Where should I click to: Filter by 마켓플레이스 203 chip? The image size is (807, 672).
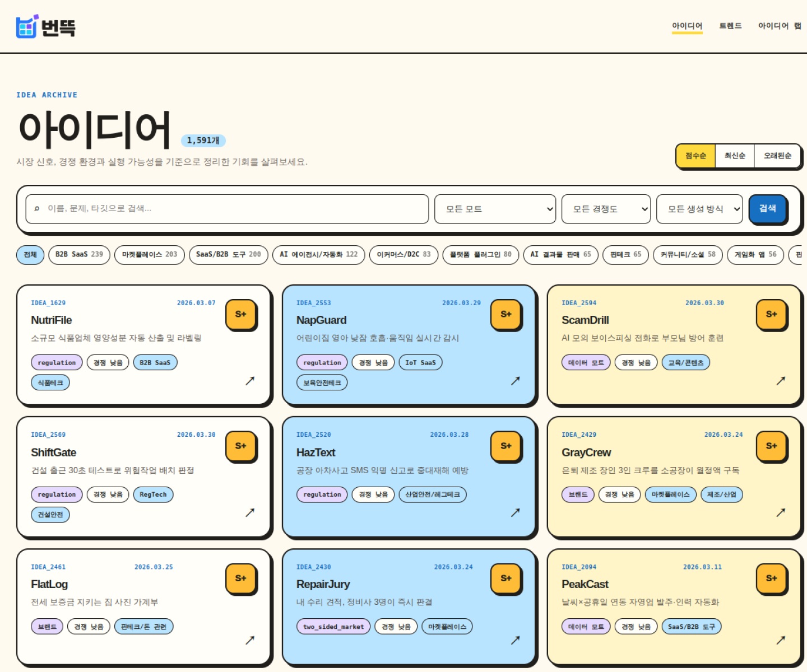pos(150,255)
